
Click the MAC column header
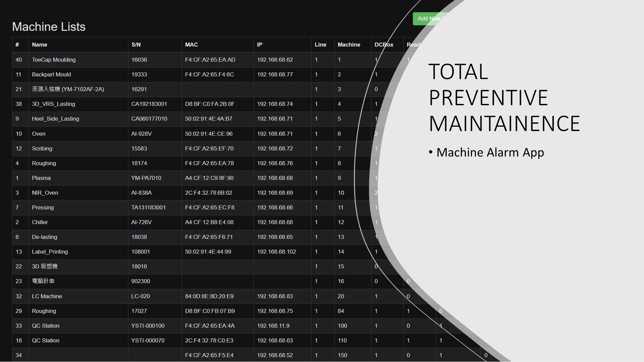coord(191,45)
